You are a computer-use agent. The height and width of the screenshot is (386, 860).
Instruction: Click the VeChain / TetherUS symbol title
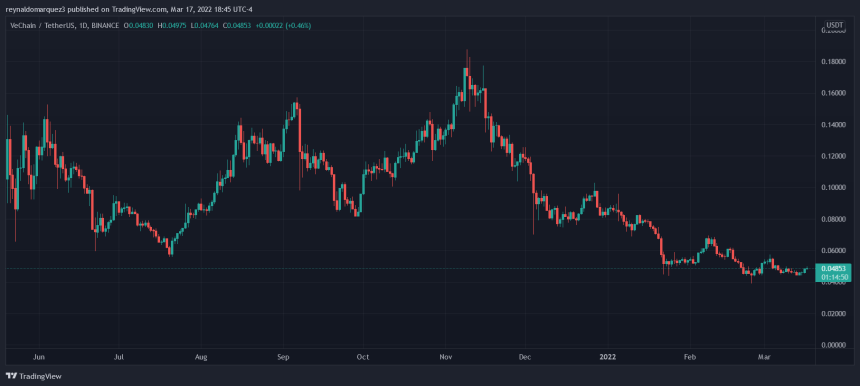[44, 25]
